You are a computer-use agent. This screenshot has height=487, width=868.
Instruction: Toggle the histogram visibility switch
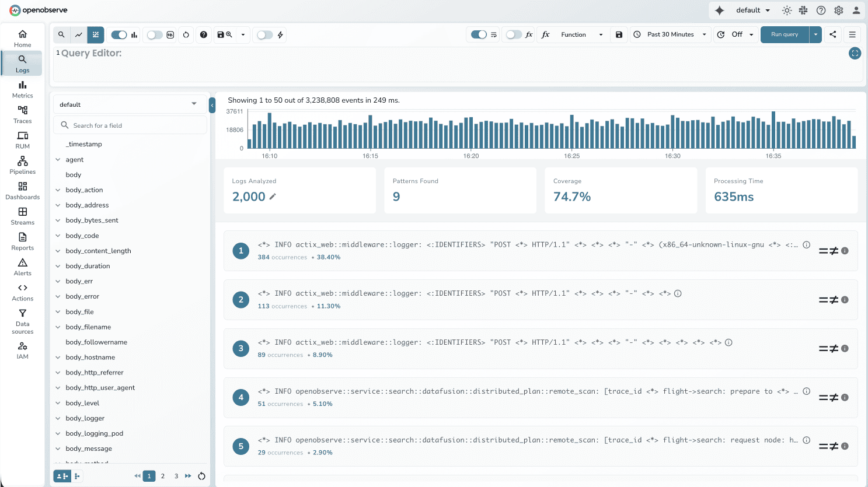click(119, 34)
